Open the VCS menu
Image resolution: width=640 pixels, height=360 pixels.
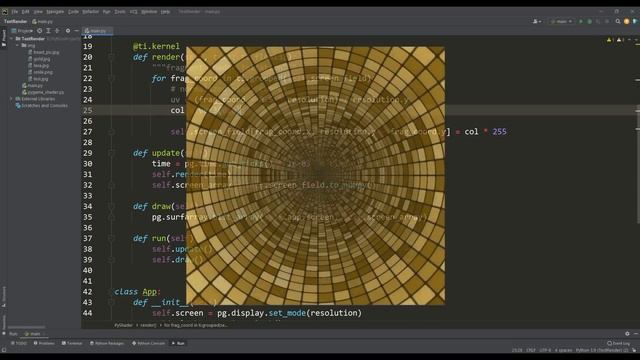click(133, 12)
